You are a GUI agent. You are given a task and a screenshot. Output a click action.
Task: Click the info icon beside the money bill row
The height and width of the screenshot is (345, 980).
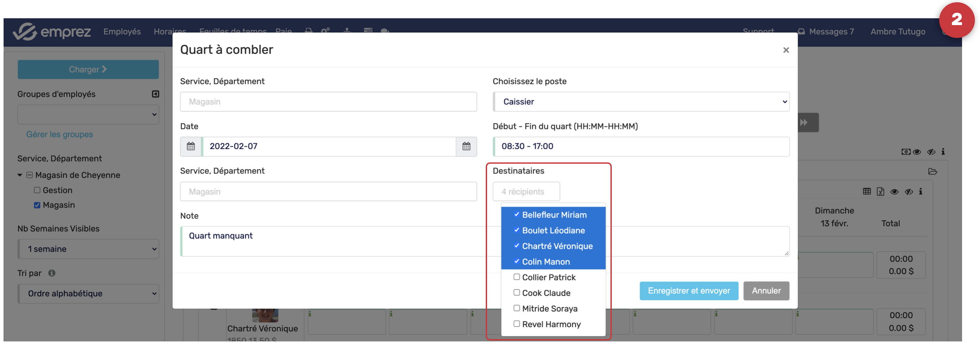(x=943, y=152)
